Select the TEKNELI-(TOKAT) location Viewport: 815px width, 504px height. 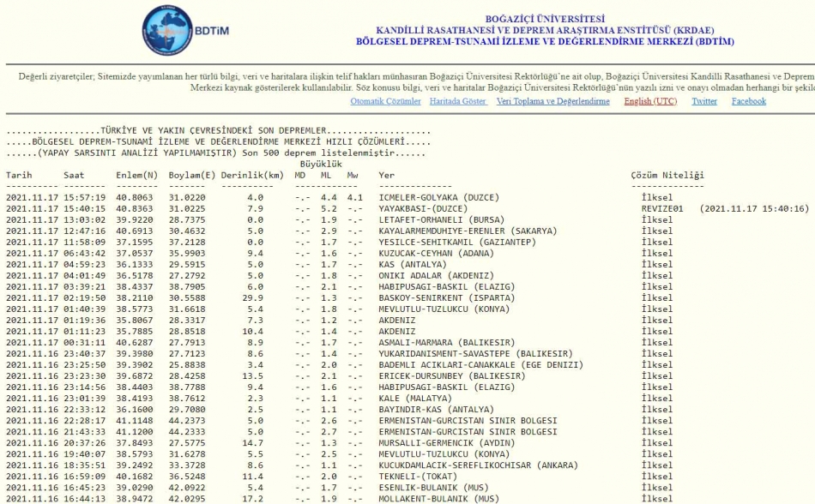(x=418, y=477)
